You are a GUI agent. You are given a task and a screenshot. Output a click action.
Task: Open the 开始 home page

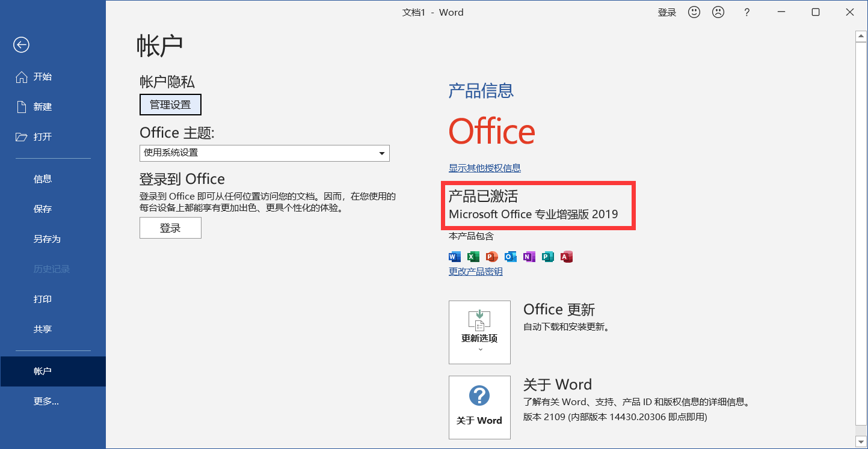click(x=53, y=77)
